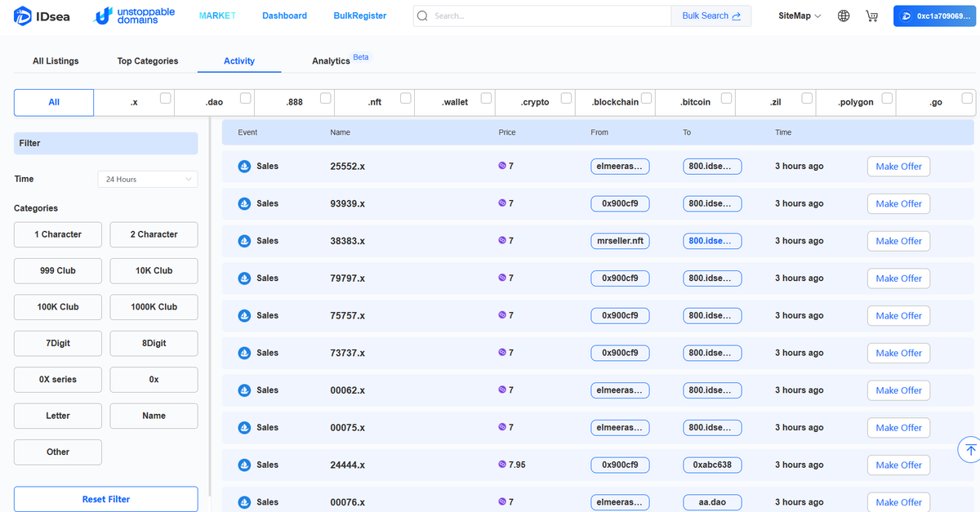
Task: Click Sales icon in 38383.x row
Action: click(x=244, y=241)
